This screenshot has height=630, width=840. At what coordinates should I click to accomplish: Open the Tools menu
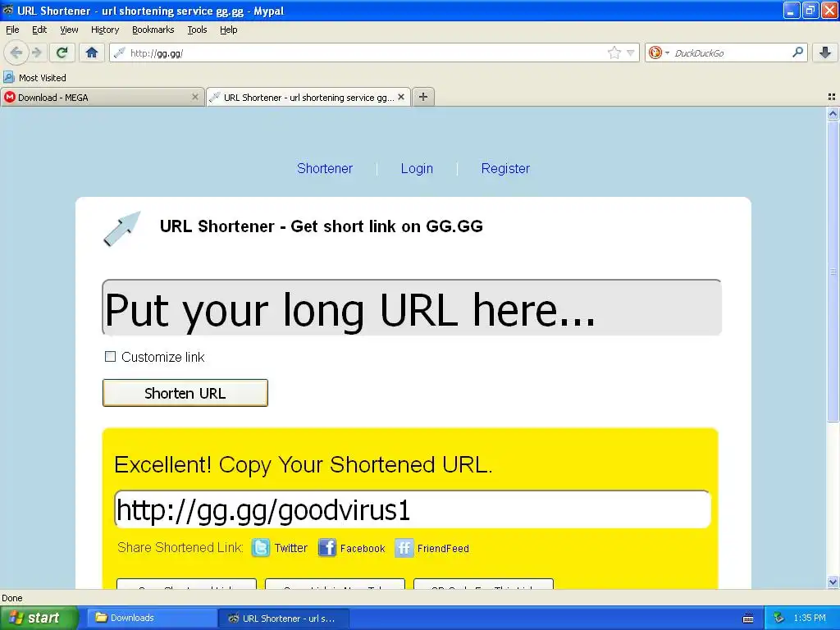click(197, 30)
